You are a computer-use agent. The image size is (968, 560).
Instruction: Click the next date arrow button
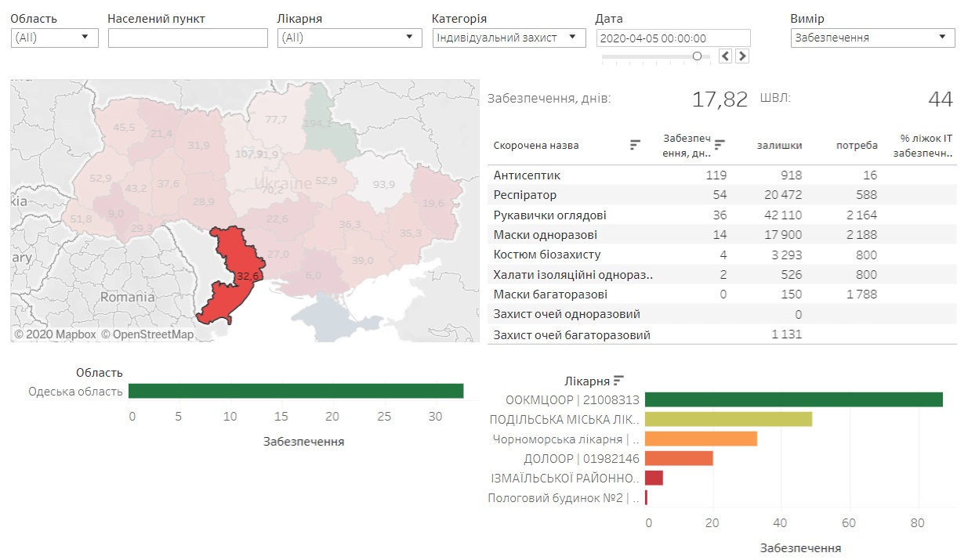[742, 56]
